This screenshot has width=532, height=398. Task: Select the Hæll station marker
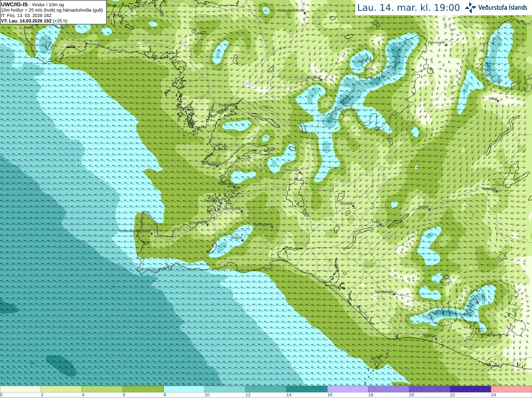point(380,224)
